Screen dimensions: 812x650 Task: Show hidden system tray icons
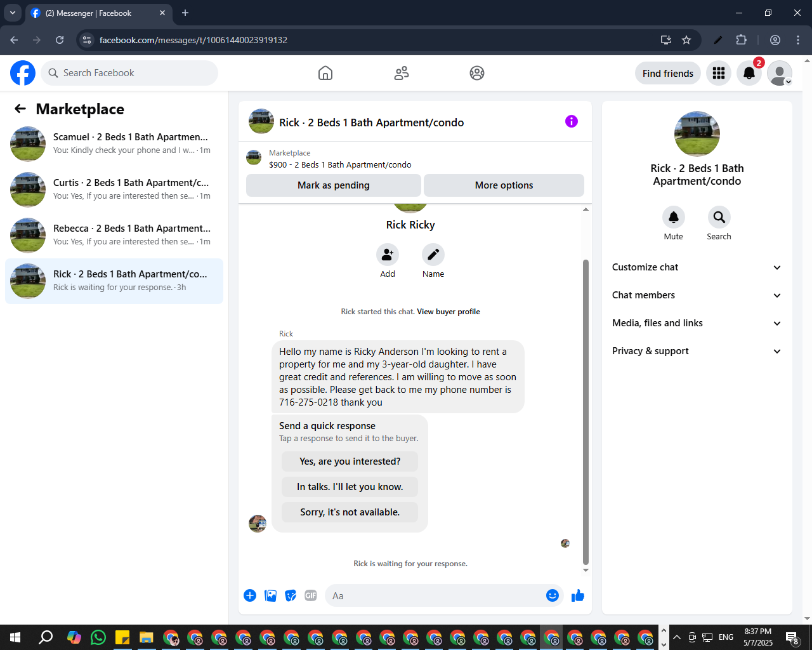[x=677, y=637]
